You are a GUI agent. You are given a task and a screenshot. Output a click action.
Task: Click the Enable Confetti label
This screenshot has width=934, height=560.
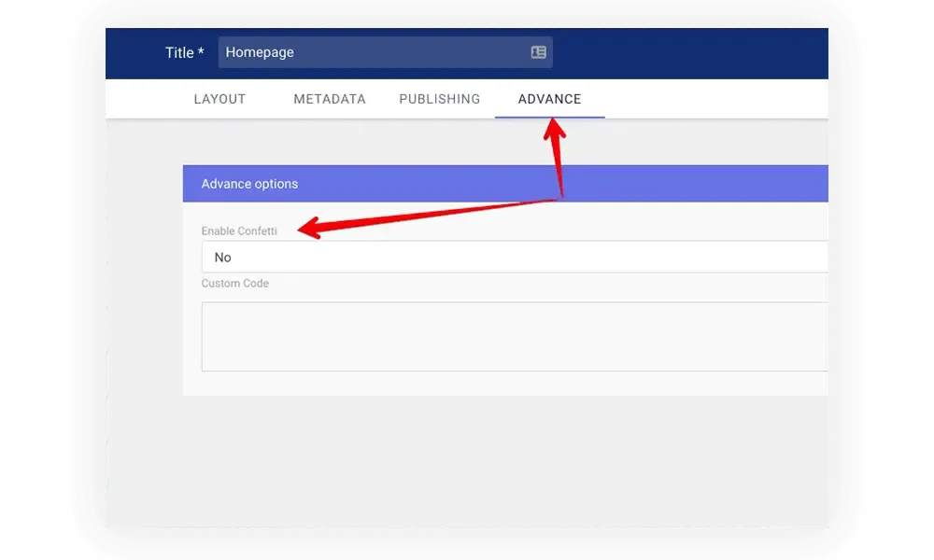[x=239, y=231]
